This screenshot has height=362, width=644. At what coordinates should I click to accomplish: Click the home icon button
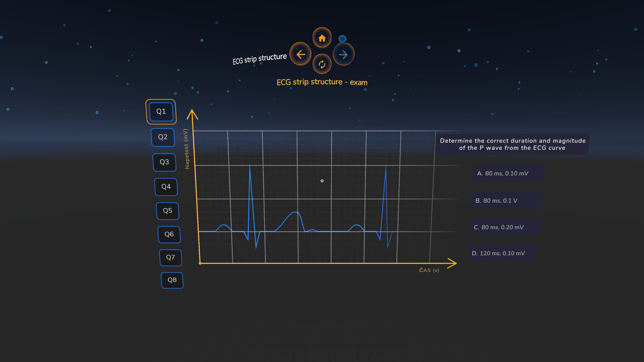pos(322,38)
